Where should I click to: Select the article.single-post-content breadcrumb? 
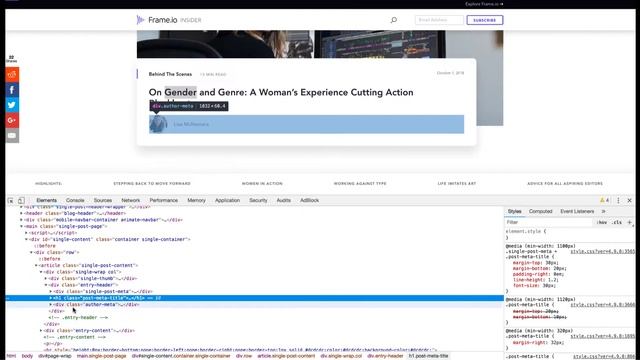pyautogui.click(x=286, y=356)
